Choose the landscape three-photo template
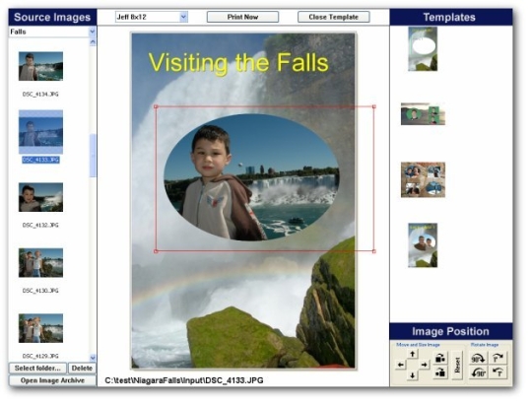 tap(423, 114)
